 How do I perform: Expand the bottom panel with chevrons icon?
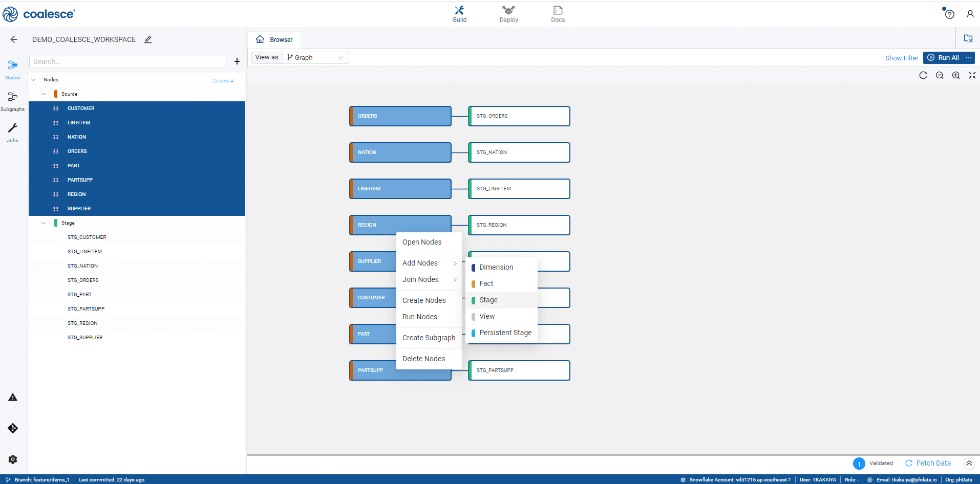click(x=969, y=464)
